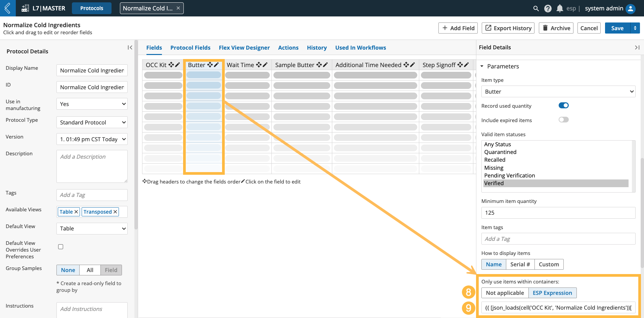Open the L7 MASTER app grid icon
Screen dimensions: 644x318
point(25,8)
